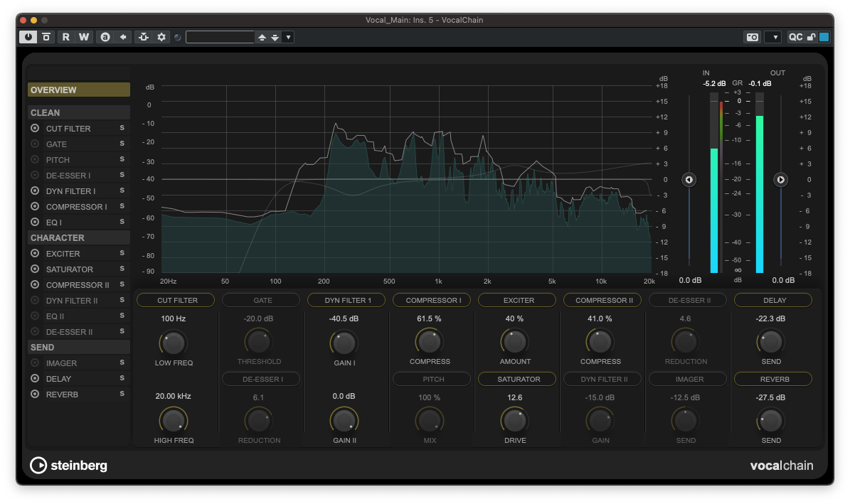This screenshot has width=850, height=504.
Task: Disable the DYN FILTER I on/off circle
Action: (35, 191)
